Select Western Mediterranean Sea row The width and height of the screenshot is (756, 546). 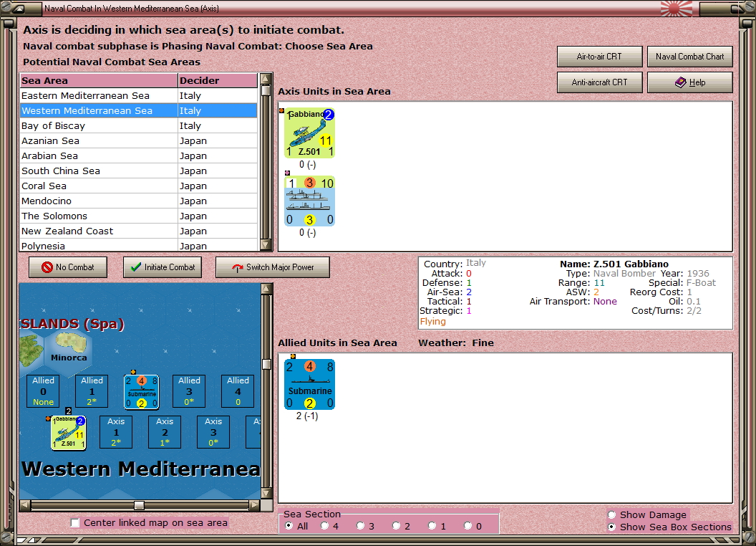[x=138, y=110]
